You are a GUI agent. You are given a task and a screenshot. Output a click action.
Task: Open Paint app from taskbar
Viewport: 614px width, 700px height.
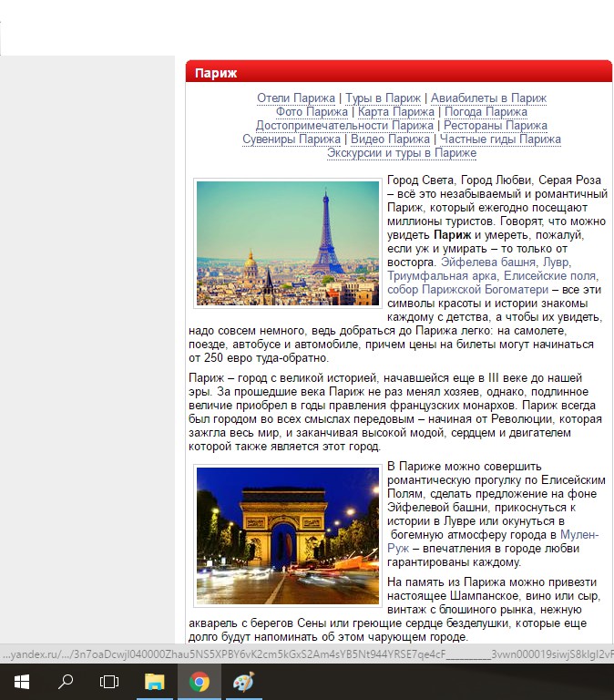[243, 682]
